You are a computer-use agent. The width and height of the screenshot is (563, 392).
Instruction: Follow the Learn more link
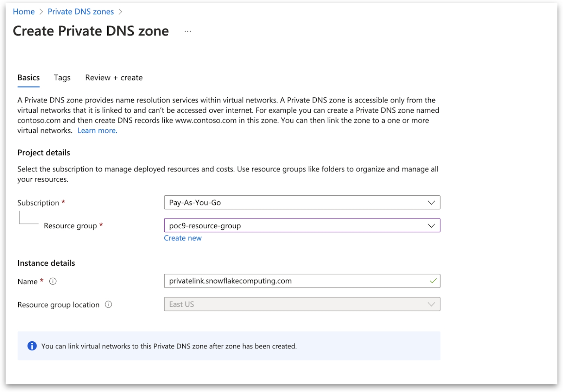[x=97, y=131]
